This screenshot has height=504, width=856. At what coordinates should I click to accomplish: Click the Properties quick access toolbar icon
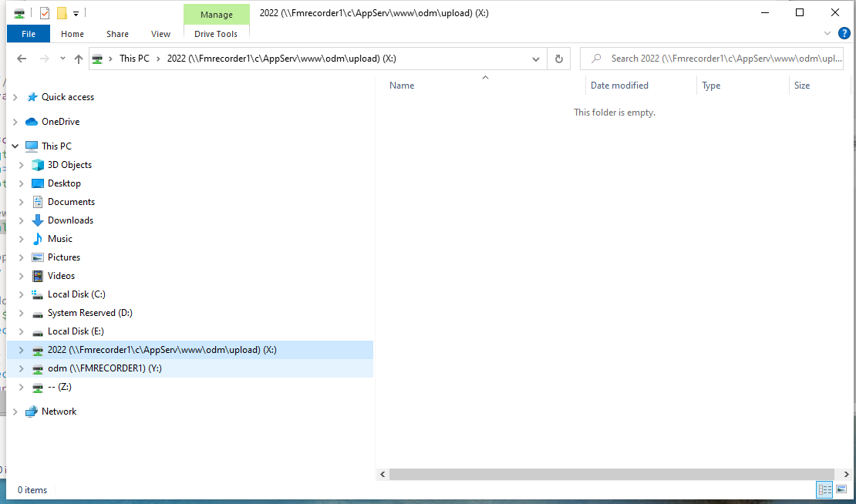[45, 12]
